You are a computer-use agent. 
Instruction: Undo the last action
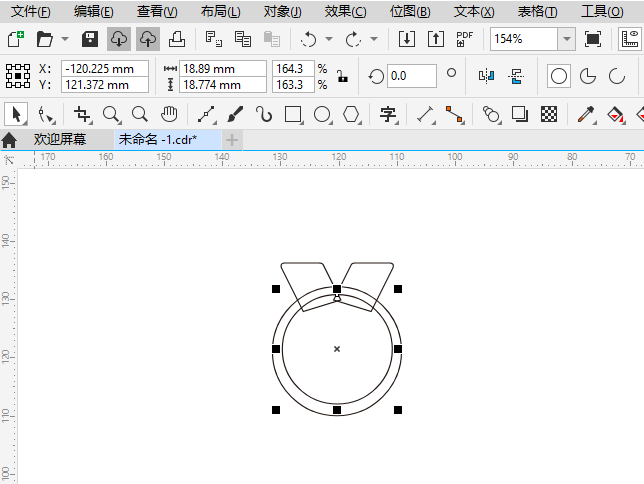point(308,39)
